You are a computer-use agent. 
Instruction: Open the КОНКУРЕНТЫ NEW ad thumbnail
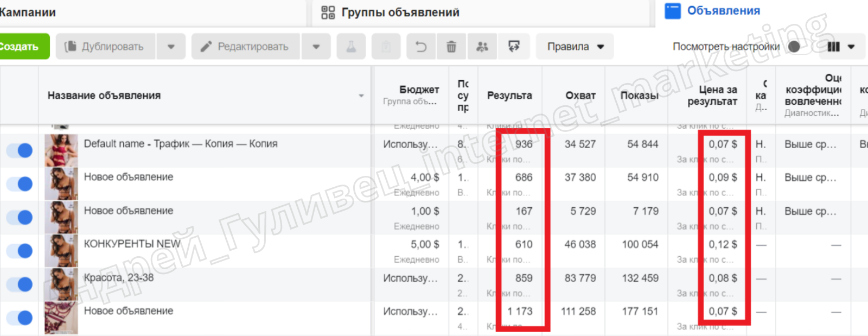[x=61, y=251]
